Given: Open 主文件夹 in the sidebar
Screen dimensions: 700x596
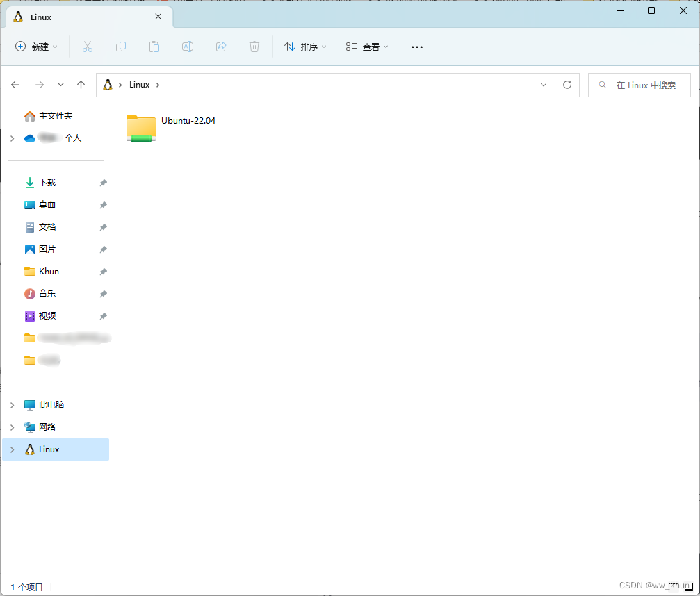Looking at the screenshot, I should [x=56, y=116].
